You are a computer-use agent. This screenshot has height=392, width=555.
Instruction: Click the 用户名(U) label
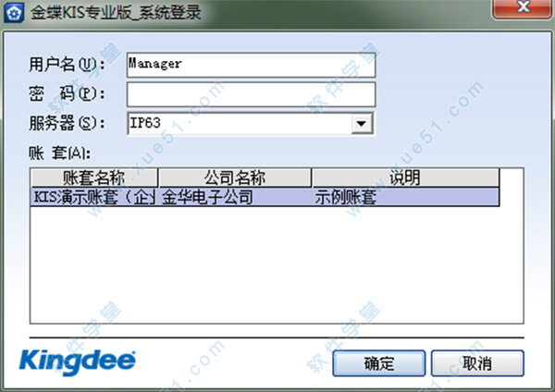[x=67, y=65]
